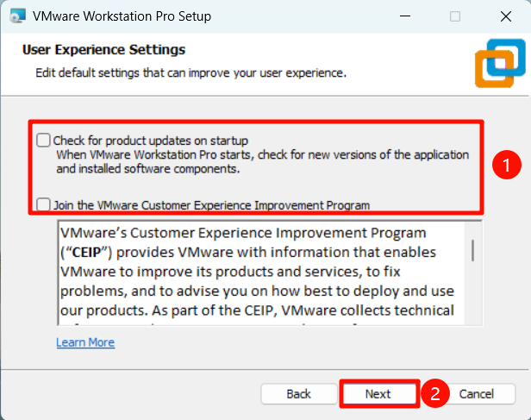Click the User Experience Settings heading
The height and width of the screenshot is (420, 531).
(x=103, y=50)
